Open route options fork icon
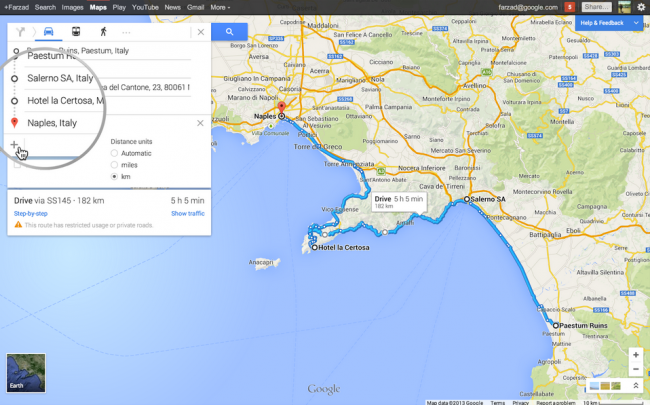This screenshot has height=405, width=650. point(20,32)
